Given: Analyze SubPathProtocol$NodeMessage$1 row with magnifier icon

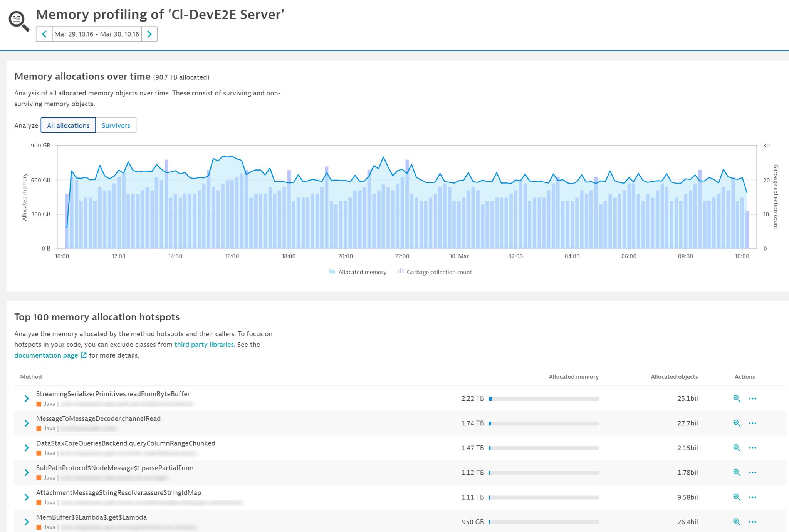Looking at the screenshot, I should click(x=737, y=472).
